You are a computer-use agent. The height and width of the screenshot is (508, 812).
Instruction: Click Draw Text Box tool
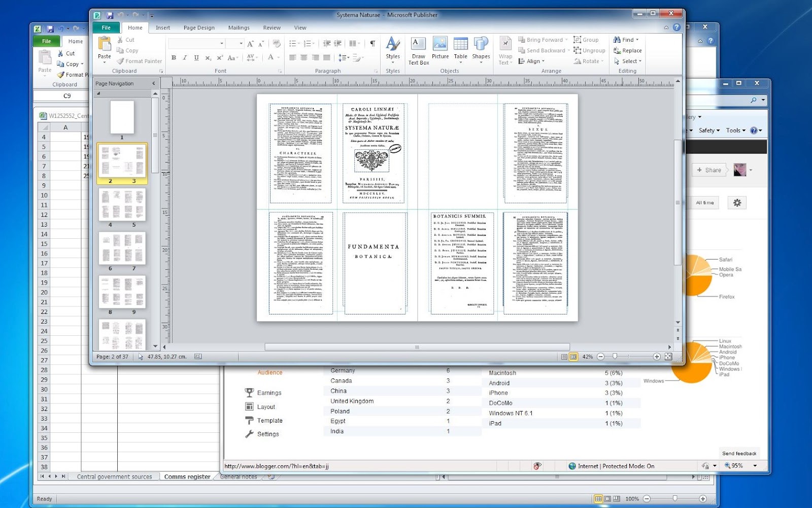(419, 50)
